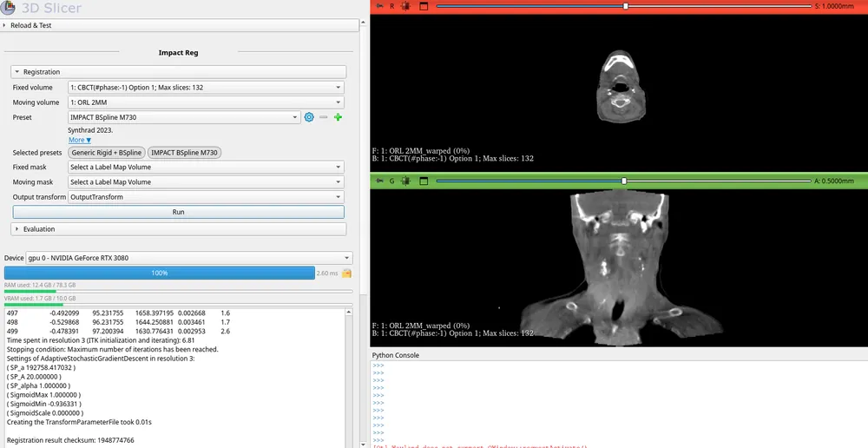Click the Red slice offset slider handle
Viewport: 868px width, 448px height.
pyautogui.click(x=626, y=6)
